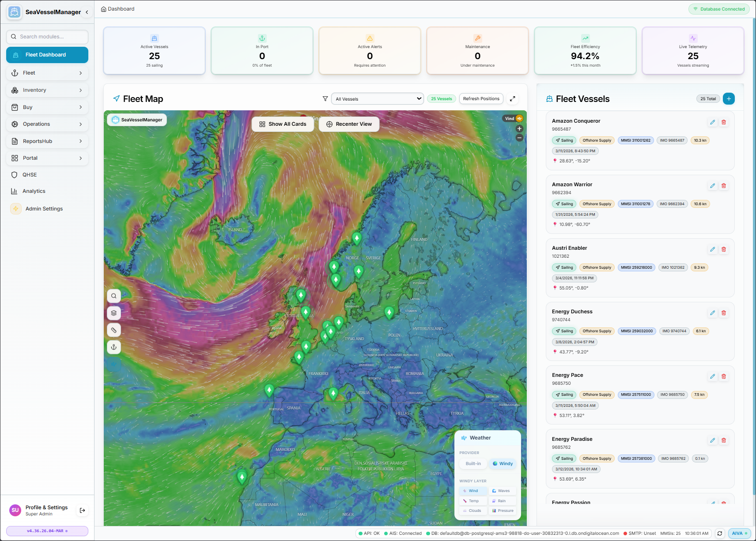Open the map layers tool
This screenshot has height=541, width=756.
pos(114,313)
